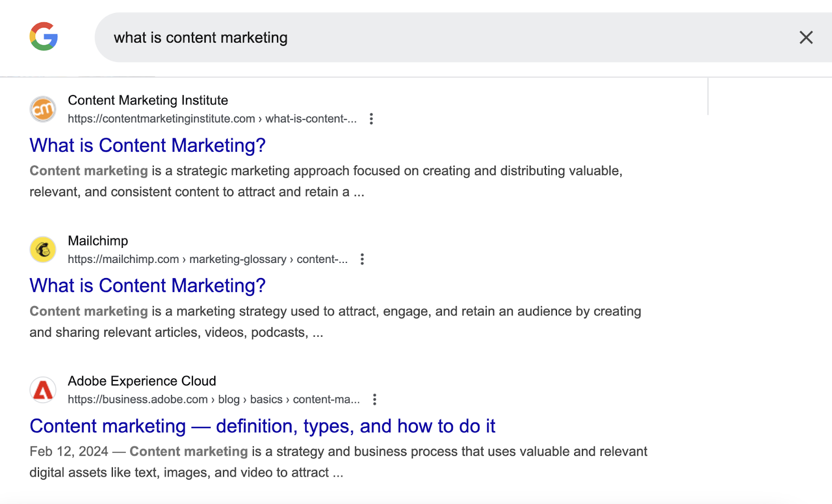Click the mailchimp.com marketing-glossary URL
The height and width of the screenshot is (504, 832).
(207, 259)
